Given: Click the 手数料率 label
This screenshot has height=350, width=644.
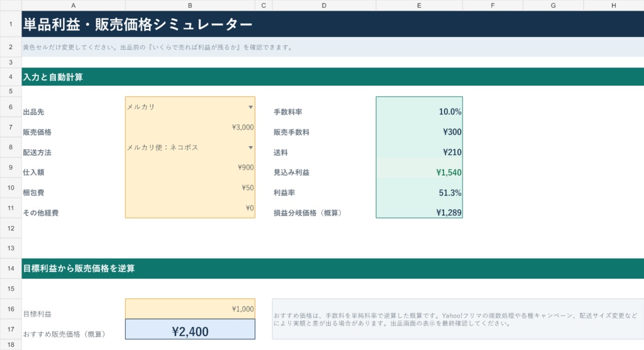Looking at the screenshot, I should [x=288, y=112].
